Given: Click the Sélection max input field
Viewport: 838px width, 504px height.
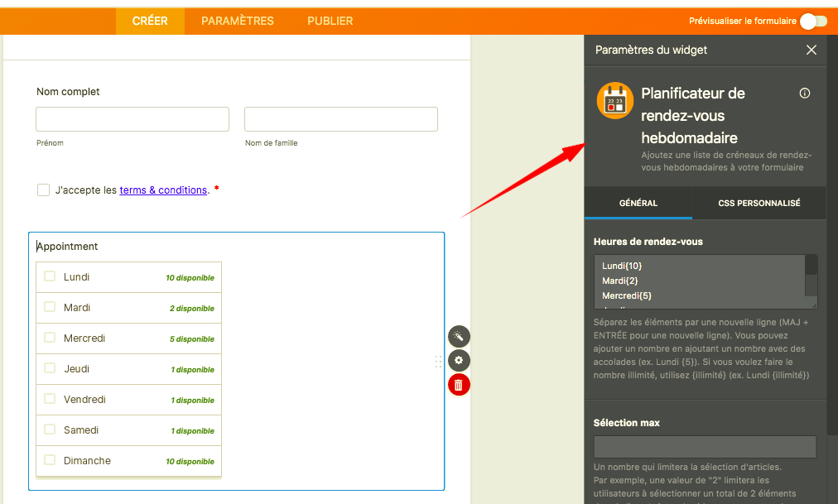Looking at the screenshot, I should click(705, 447).
